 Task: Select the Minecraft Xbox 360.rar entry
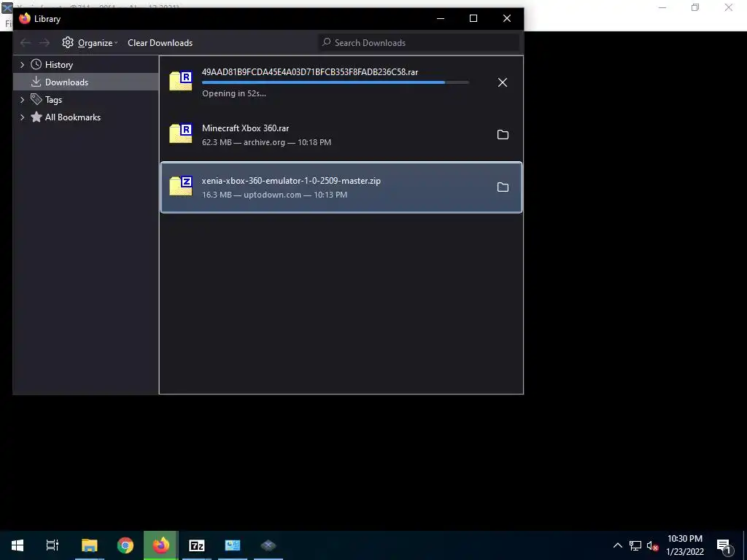point(341,135)
